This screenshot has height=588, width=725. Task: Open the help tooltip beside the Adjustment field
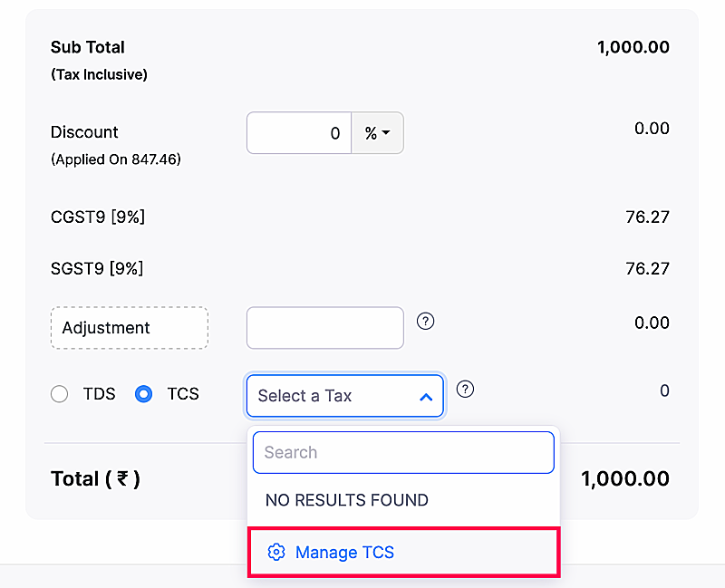[425, 321]
